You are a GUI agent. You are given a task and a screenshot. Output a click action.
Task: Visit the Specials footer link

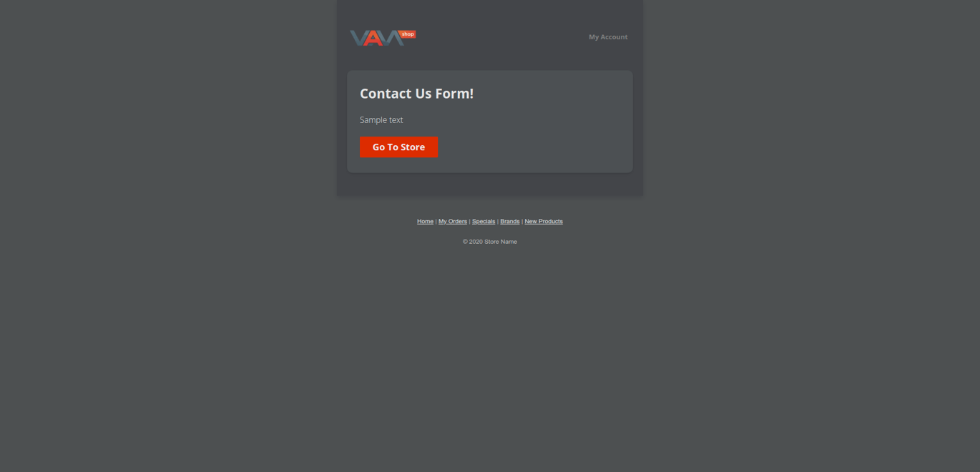click(x=484, y=222)
